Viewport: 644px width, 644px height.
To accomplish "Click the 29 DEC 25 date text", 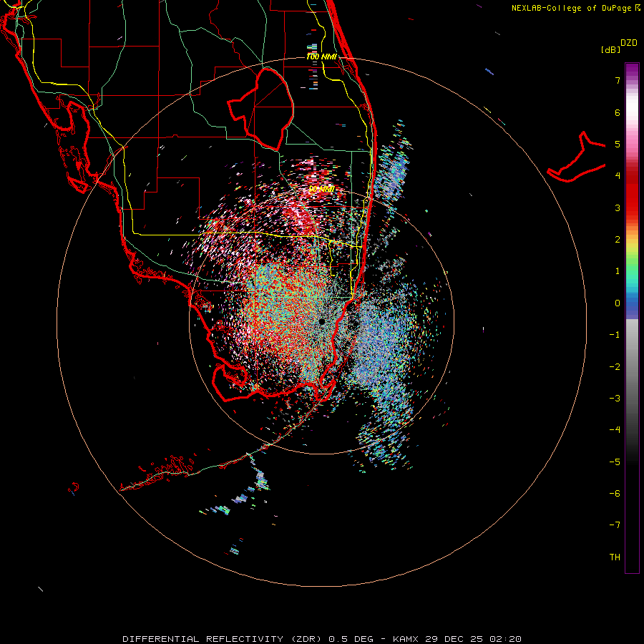I will coord(454,639).
